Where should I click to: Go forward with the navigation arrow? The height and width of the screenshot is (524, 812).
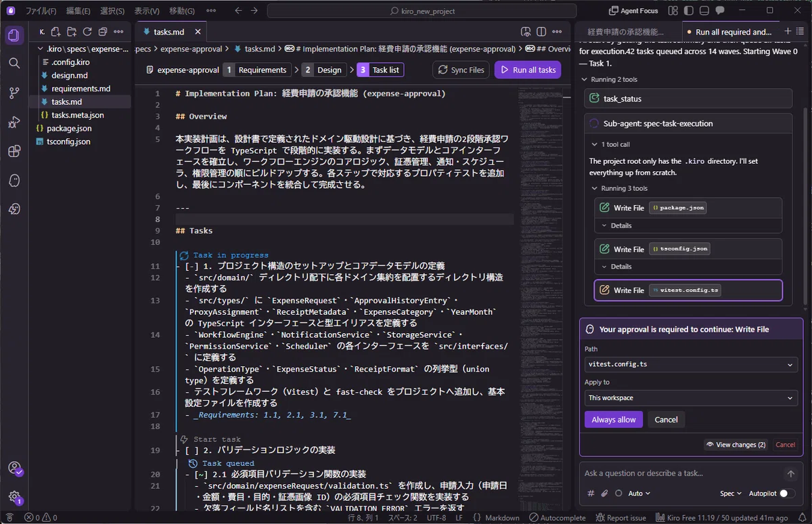click(254, 11)
